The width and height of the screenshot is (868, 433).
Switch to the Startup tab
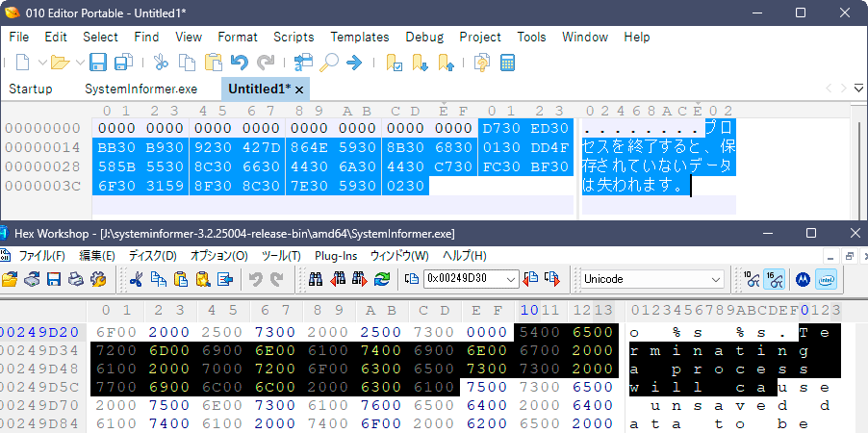pos(31,89)
